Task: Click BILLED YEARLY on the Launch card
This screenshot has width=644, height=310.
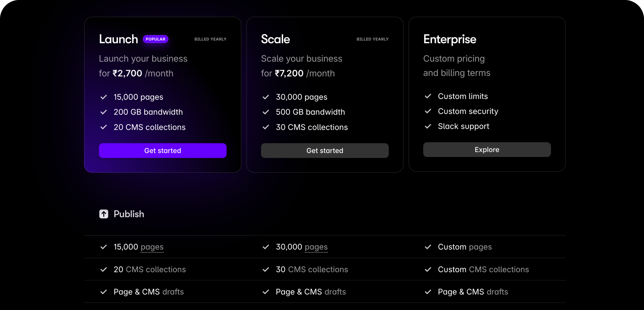Action: [x=210, y=39]
